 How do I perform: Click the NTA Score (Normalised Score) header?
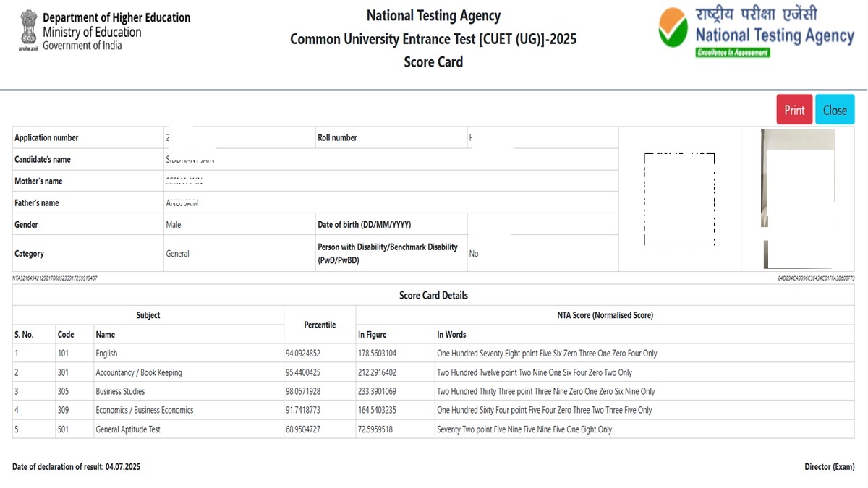pos(605,315)
